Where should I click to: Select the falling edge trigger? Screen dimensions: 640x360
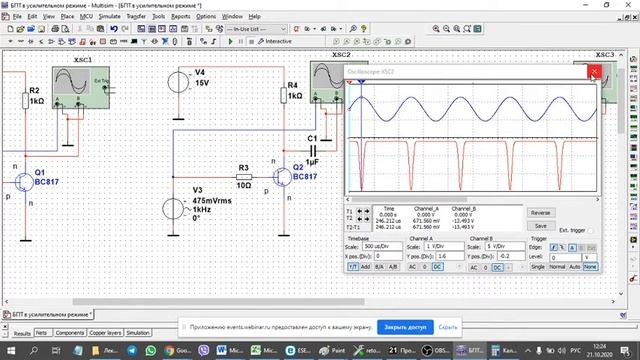coord(562,247)
